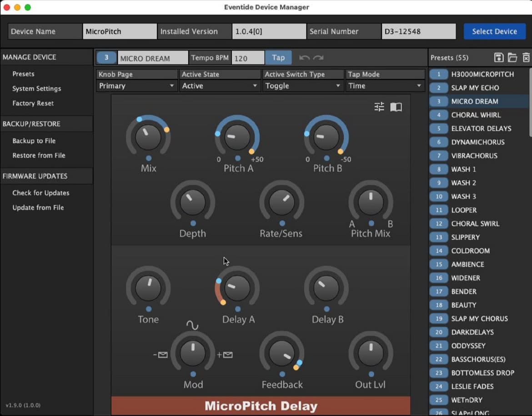This screenshot has height=416, width=532.
Task: Save preset list with floppy disk icon
Action: click(499, 57)
